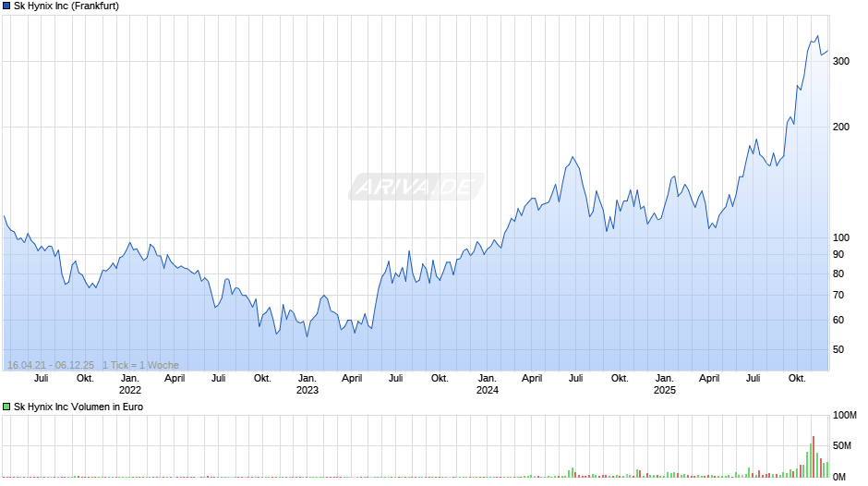
Task: Click the tallest red volume bar
Action: pos(814,456)
